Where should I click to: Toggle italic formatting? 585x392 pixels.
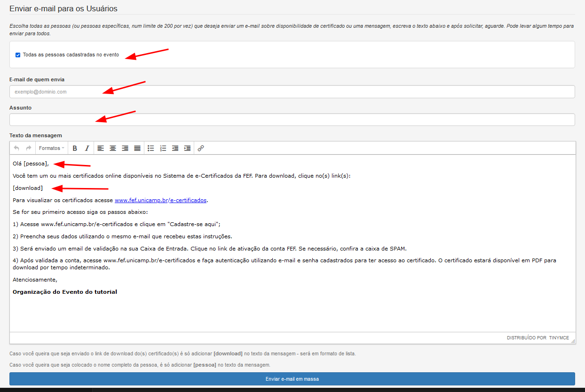coord(87,148)
